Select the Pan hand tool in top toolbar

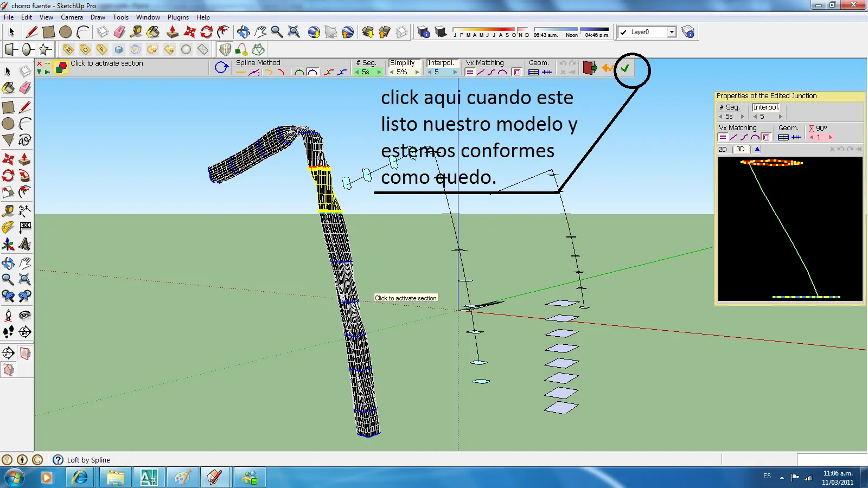click(x=260, y=32)
